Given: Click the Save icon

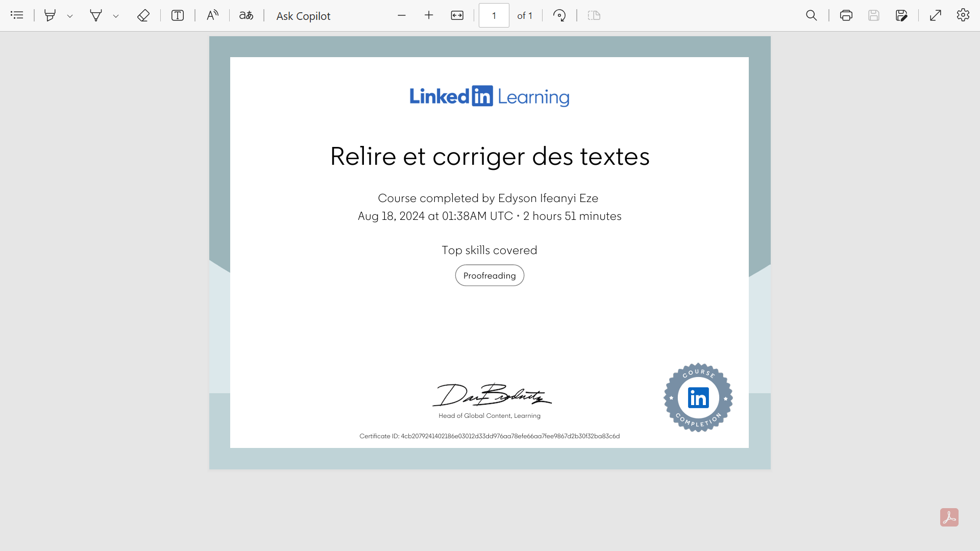Looking at the screenshot, I should point(874,15).
